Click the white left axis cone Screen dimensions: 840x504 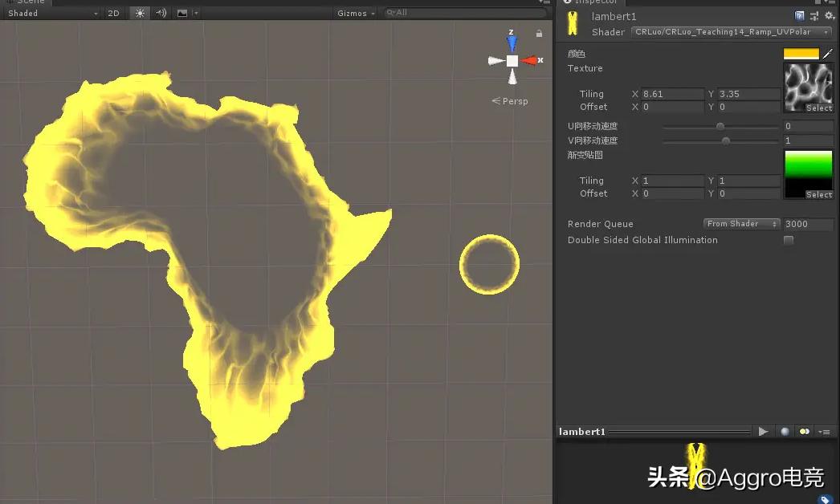click(x=495, y=60)
